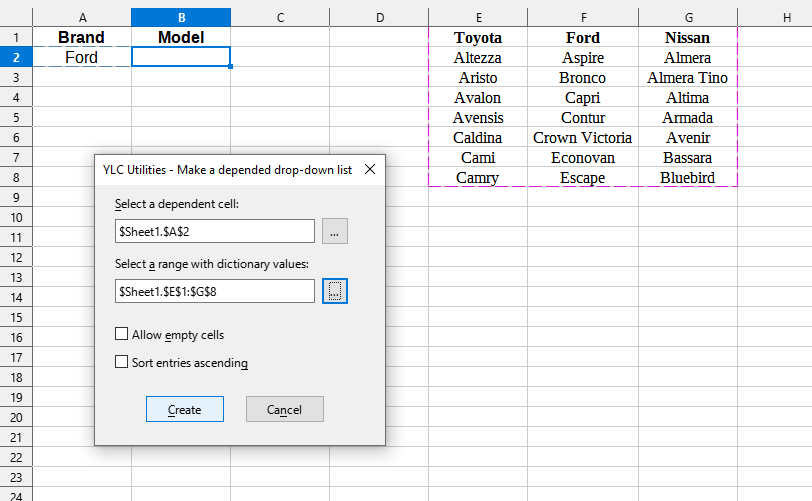
Task: Close the YLC Utilities dialog
Action: [370, 169]
